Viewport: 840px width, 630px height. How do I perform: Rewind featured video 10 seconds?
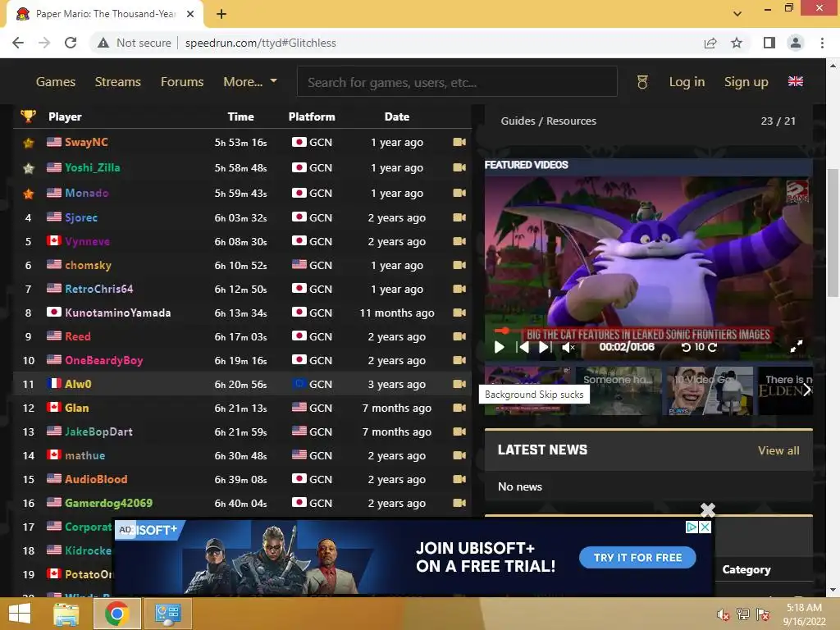[x=686, y=347]
